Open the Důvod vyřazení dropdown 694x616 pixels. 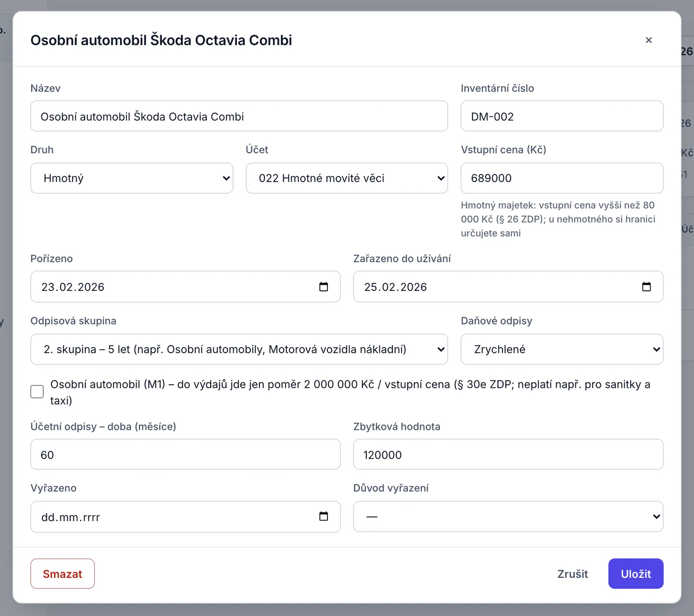pos(508,516)
